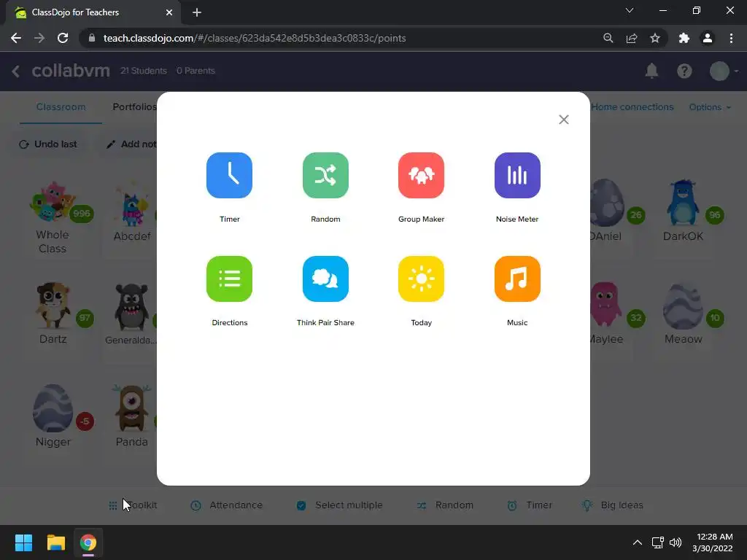Launch the Group Maker tool

[421, 175]
